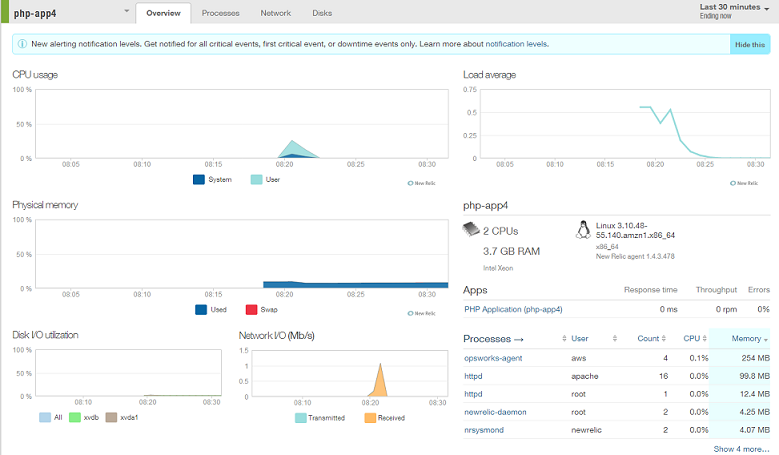Click the 254 MB memory value

point(755,358)
